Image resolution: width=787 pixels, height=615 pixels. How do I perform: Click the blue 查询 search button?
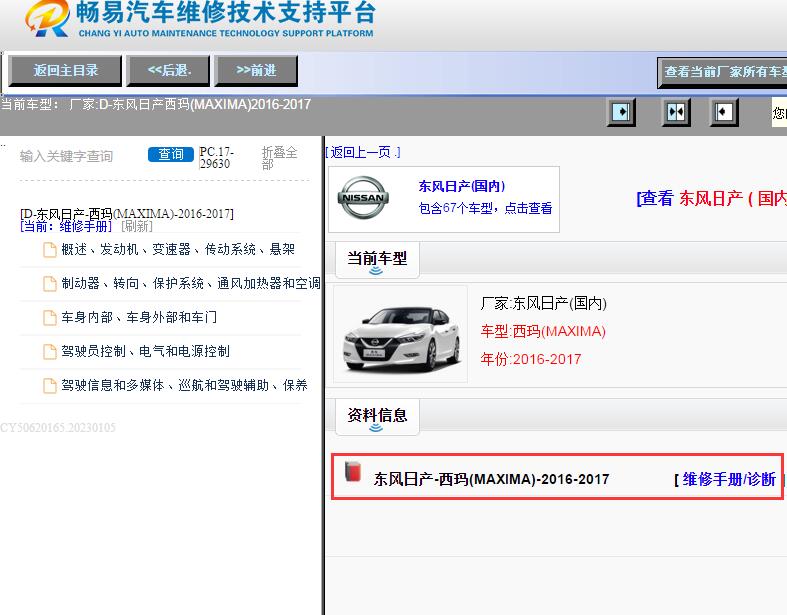pyautogui.click(x=171, y=154)
